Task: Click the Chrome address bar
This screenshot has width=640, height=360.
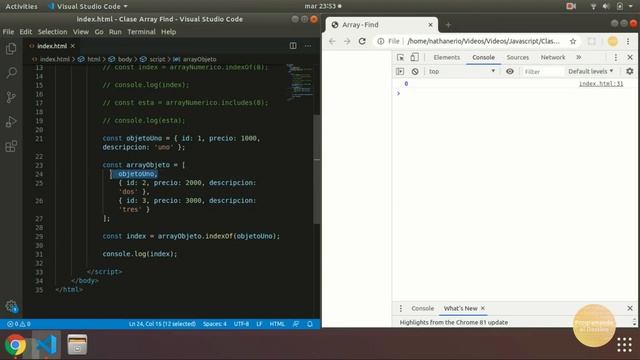Action: point(484,41)
